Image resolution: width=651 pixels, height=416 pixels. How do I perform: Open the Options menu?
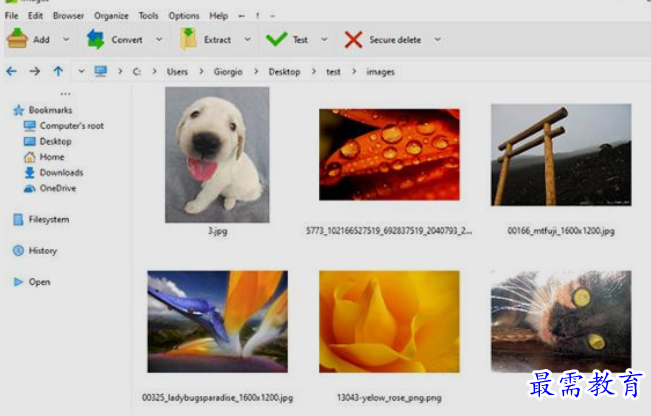pos(184,16)
